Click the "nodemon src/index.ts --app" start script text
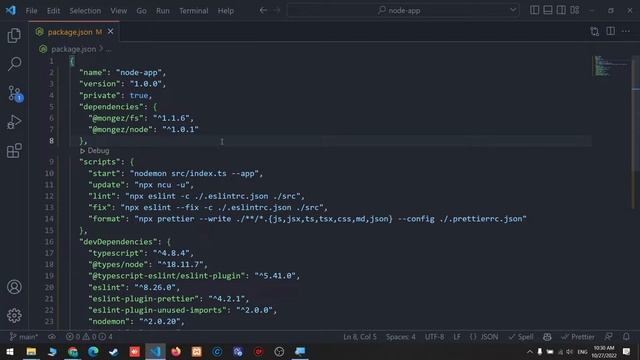640x360 pixels. click(196, 173)
